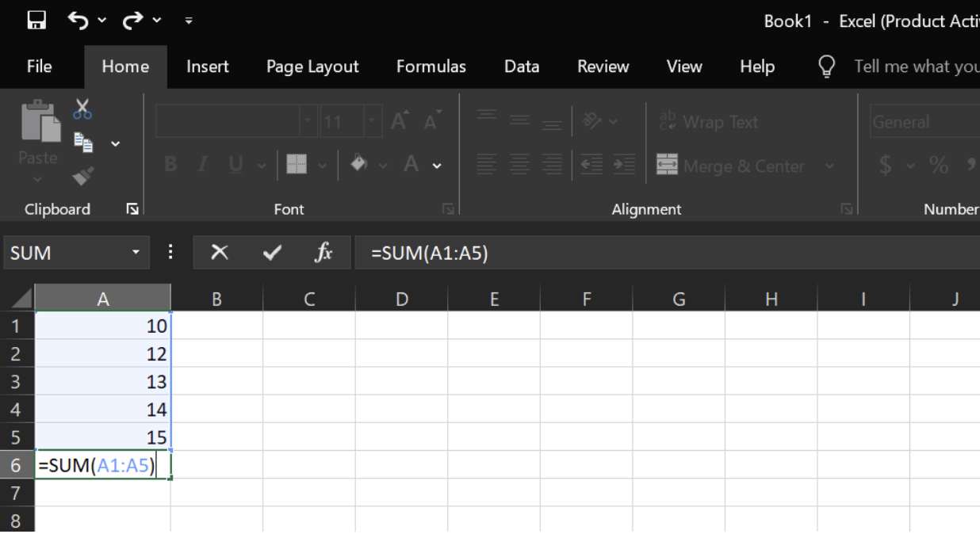980x534 pixels.
Task: Open Insert Function with the fx icon
Action: pos(323,253)
